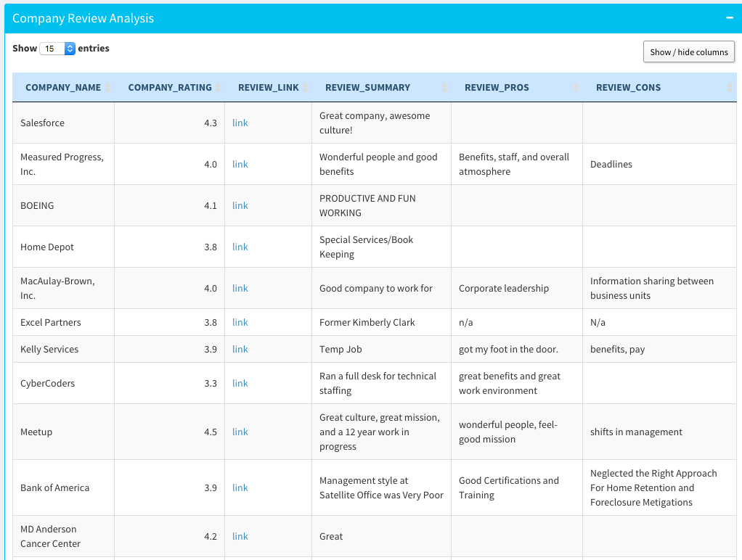Select the Bank of America name cell
742x560 pixels.
click(63, 487)
